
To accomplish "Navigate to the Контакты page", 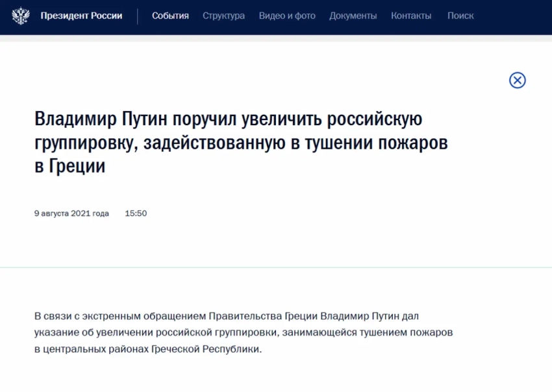I will (412, 16).
